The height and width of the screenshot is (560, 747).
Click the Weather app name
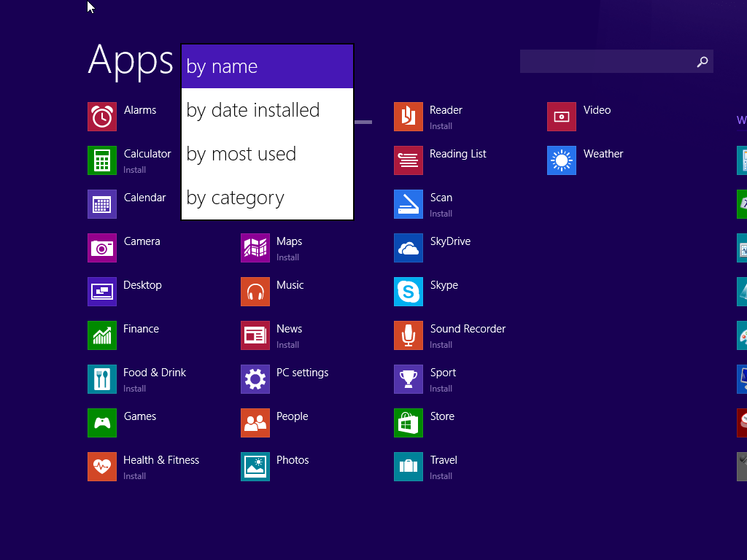pyautogui.click(x=603, y=153)
